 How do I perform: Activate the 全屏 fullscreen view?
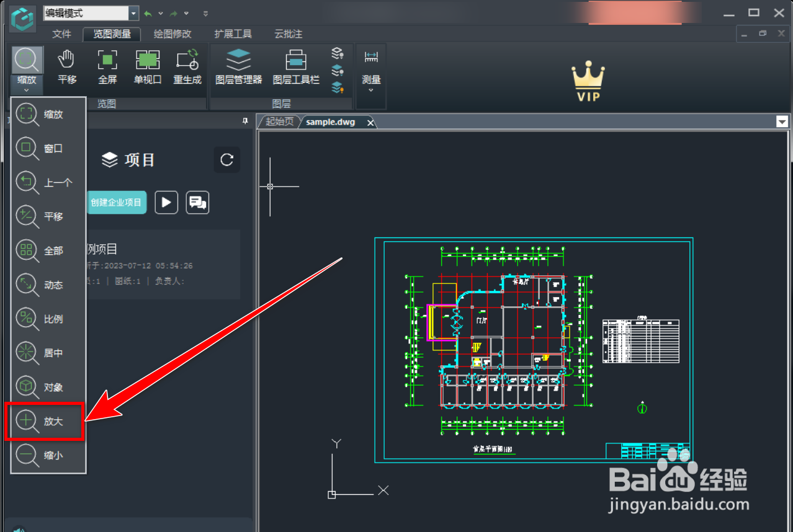(x=107, y=67)
